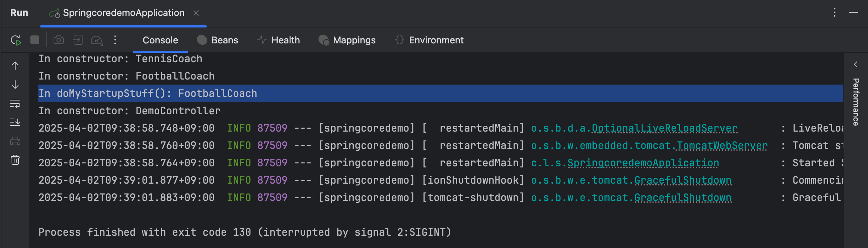Open more toolbar actions menu

click(x=115, y=40)
